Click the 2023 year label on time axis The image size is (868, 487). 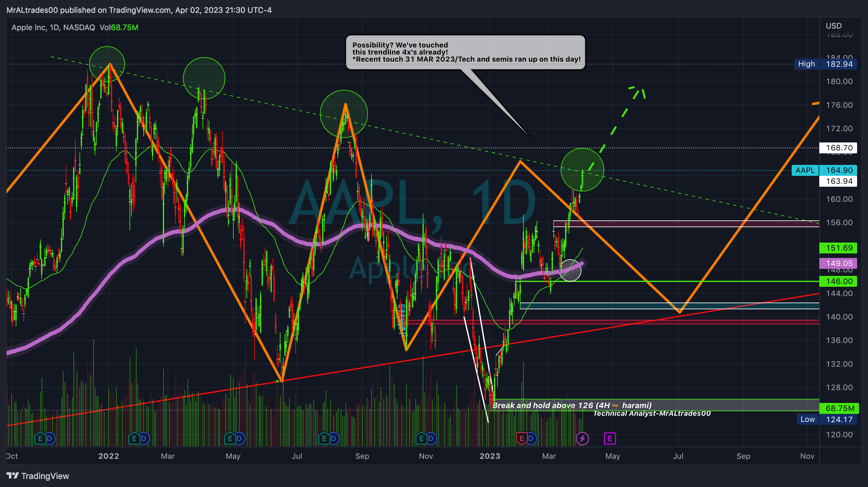490,456
